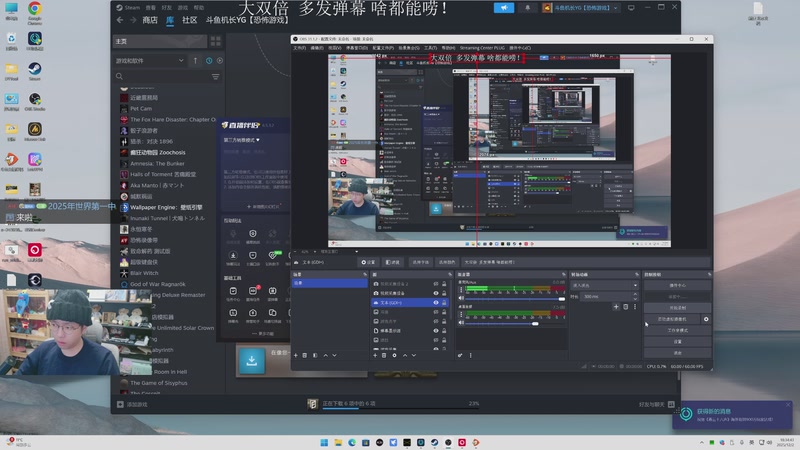Screen dimensions: 800x450
Task: Remove transition with the trash icon
Action: (626, 307)
